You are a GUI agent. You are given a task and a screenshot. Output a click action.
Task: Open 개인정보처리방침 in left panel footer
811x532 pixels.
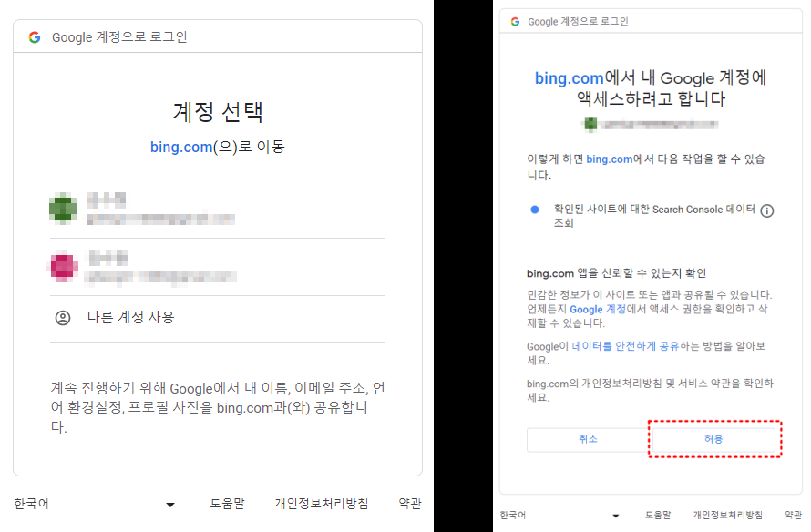pos(321,504)
